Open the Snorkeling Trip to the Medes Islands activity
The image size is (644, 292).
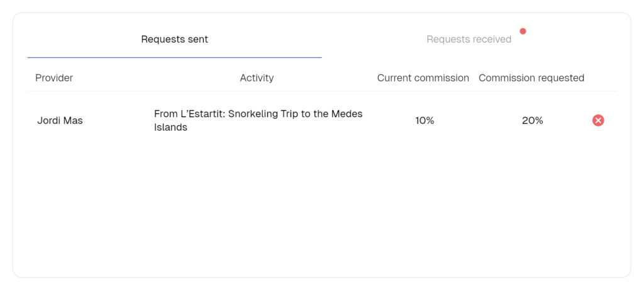(258, 120)
